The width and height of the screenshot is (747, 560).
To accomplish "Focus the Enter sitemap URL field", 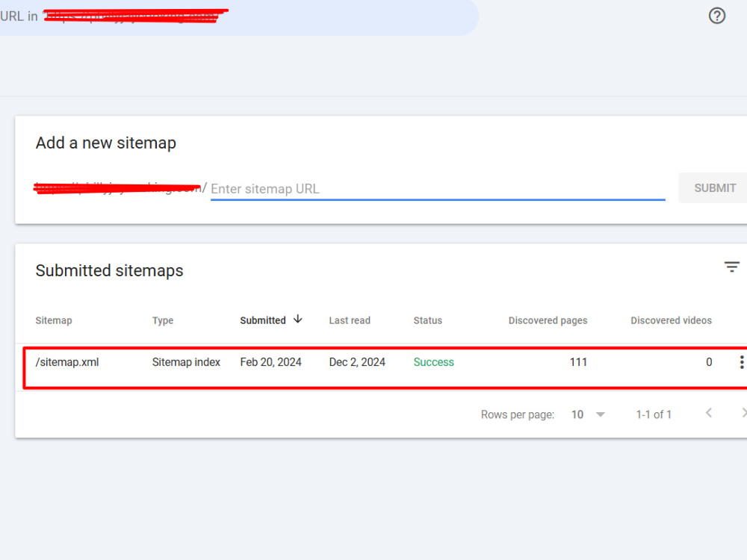I will tap(438, 189).
